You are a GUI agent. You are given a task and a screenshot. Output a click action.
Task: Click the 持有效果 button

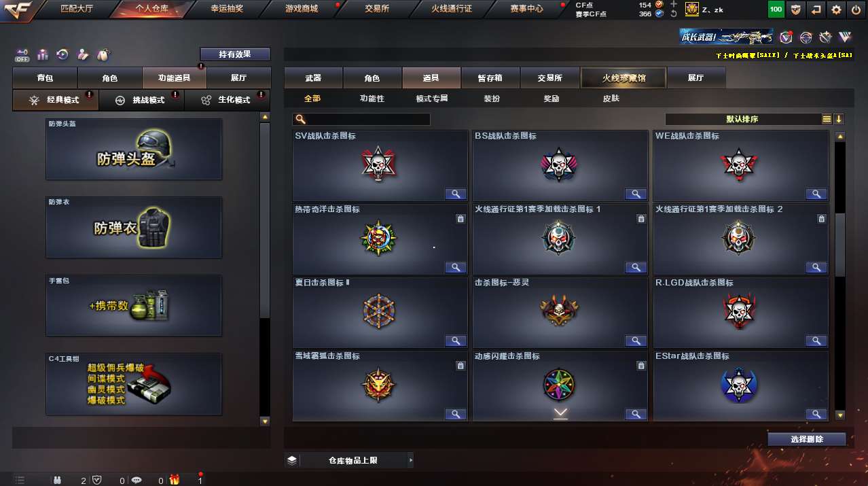(x=235, y=54)
